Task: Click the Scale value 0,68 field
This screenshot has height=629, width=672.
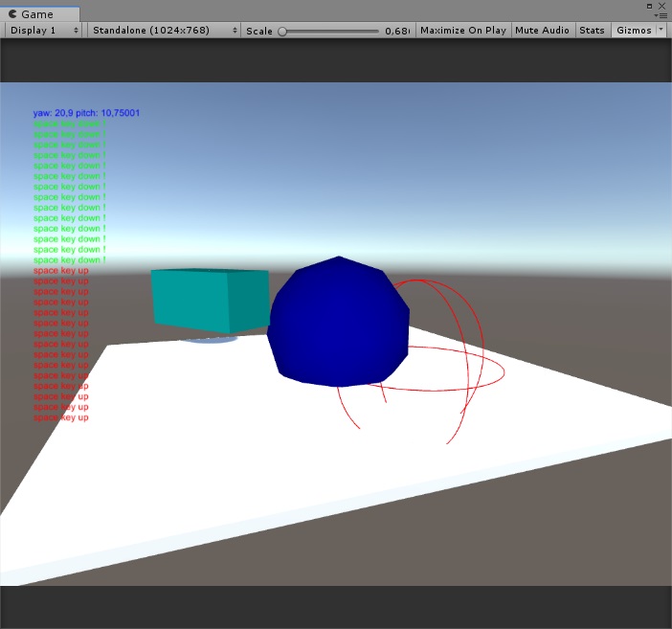Action: point(397,31)
